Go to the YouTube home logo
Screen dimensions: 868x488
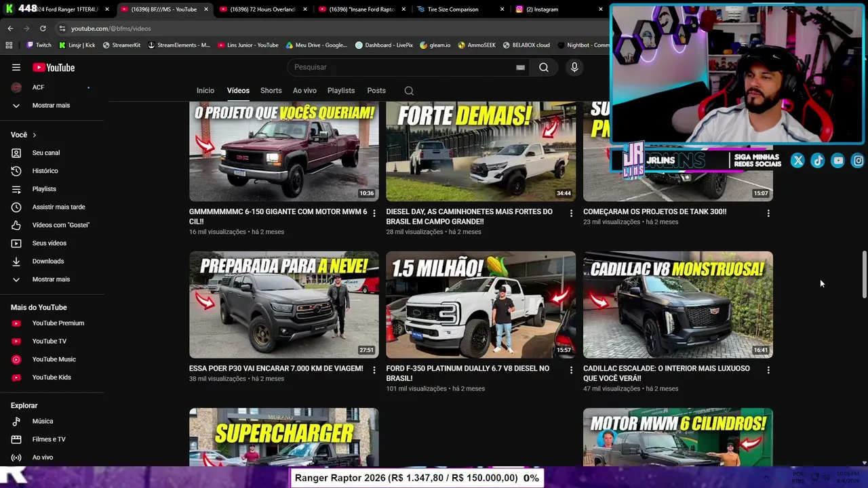pos(54,67)
